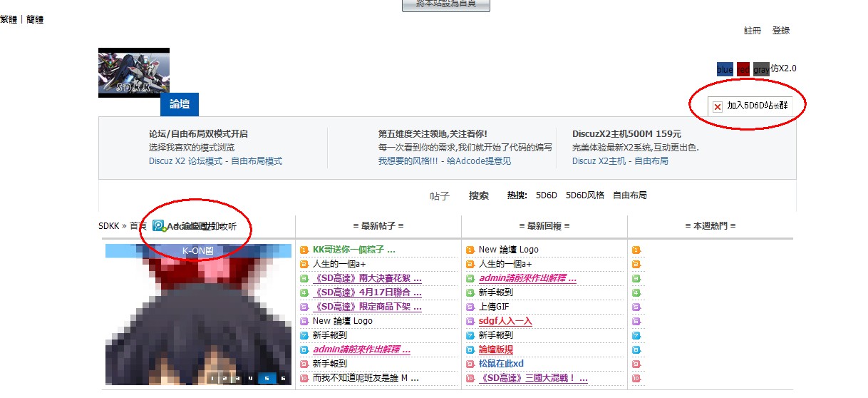
Task: Switch the theme to the blue swatch
Action: click(725, 69)
